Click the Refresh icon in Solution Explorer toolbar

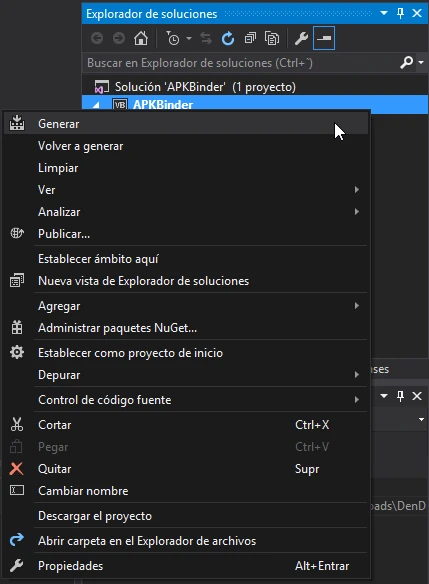coord(228,38)
